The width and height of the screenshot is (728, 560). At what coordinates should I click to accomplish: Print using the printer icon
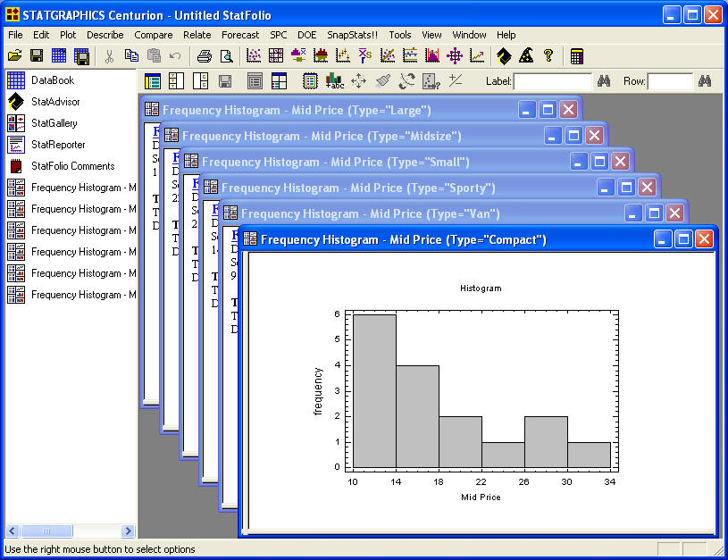205,56
